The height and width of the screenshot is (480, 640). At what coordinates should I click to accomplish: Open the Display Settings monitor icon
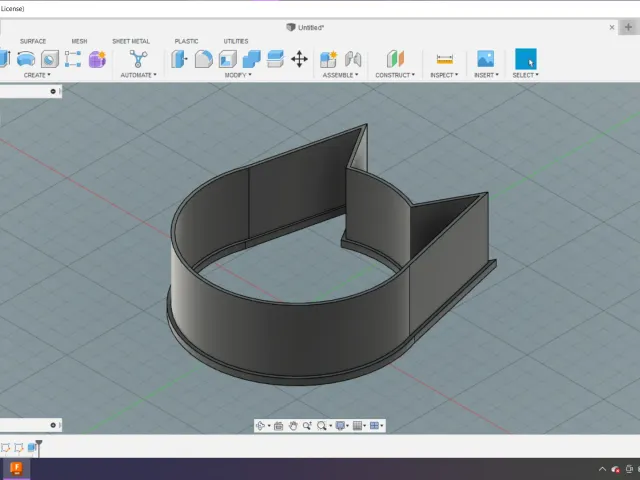[340, 426]
